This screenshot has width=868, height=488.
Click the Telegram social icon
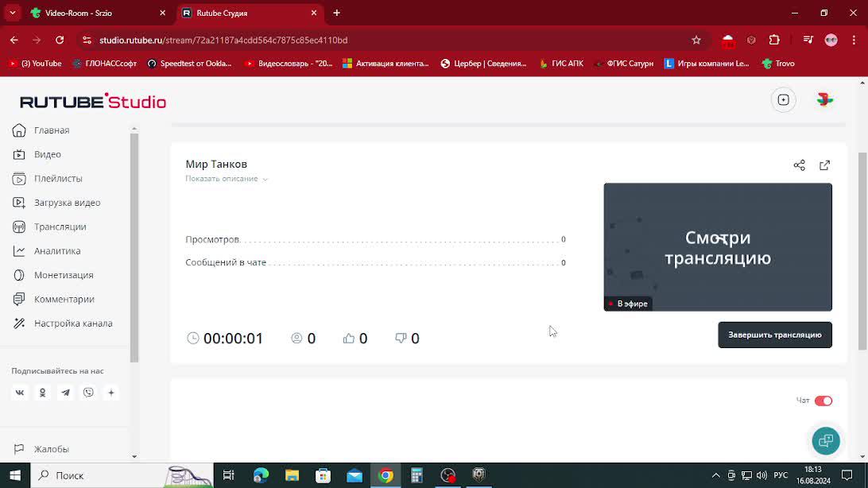pos(65,393)
